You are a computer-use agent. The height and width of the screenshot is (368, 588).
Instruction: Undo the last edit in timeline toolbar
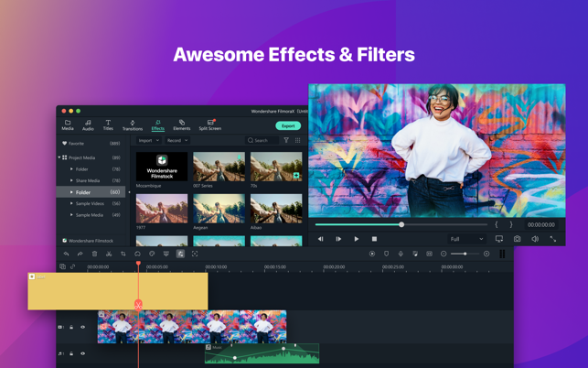tap(66, 254)
